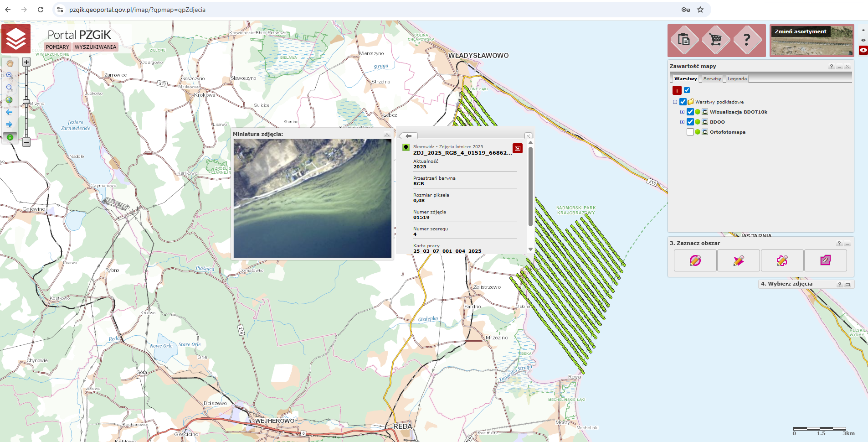Open the Serwisy tab

point(712,78)
